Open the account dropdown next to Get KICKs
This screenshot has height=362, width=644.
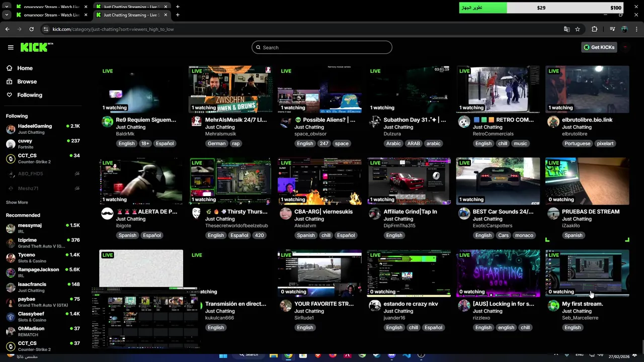point(625,47)
